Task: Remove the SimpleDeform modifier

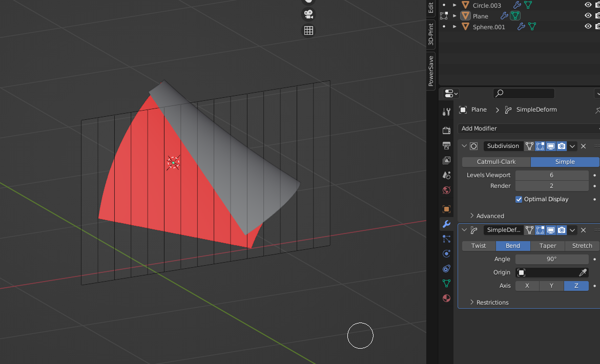Action: (583, 230)
